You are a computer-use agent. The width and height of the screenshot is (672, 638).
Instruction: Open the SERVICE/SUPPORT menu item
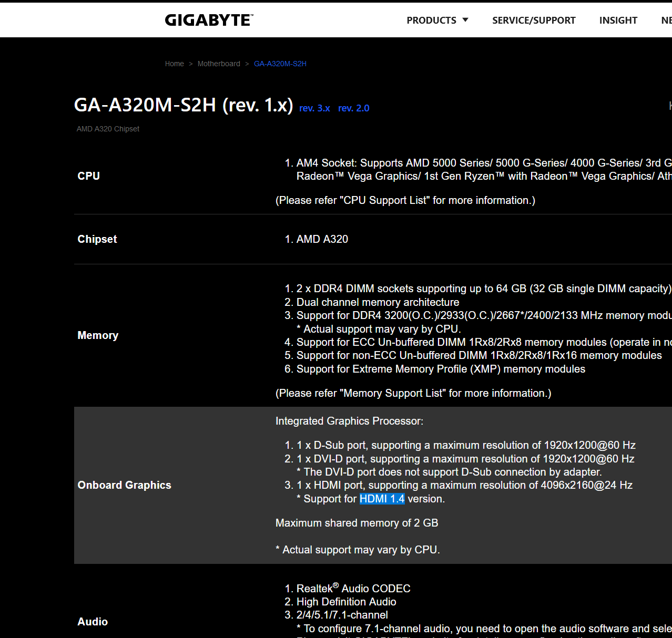(x=534, y=20)
